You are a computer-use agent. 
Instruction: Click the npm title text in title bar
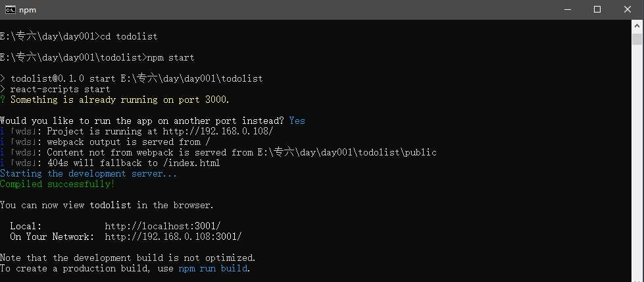[28, 10]
